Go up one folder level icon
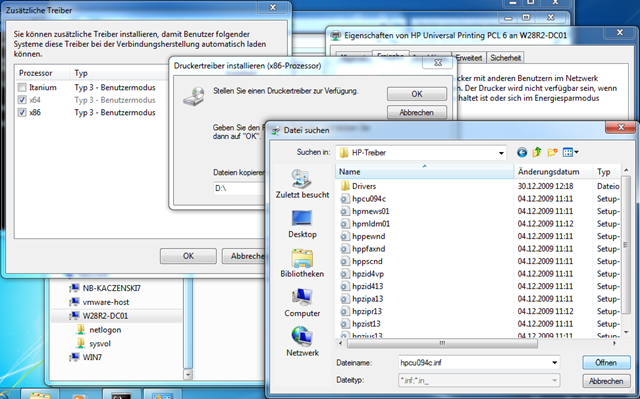 [x=537, y=153]
